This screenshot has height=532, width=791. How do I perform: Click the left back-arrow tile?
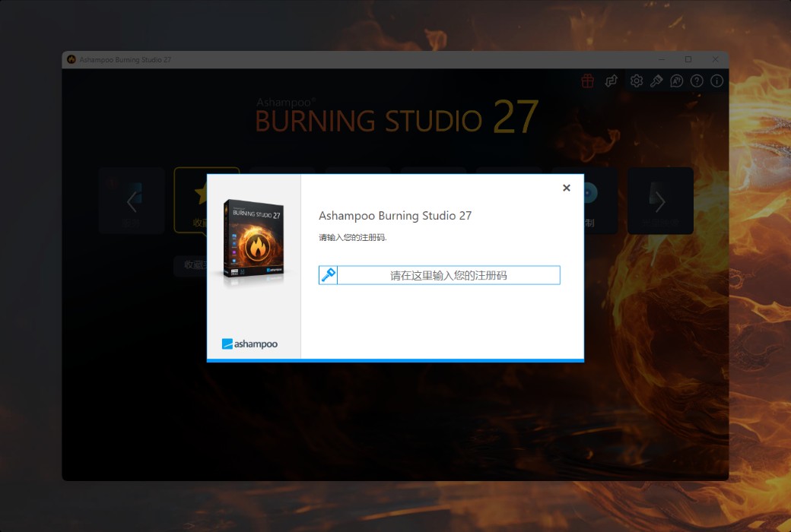point(131,200)
